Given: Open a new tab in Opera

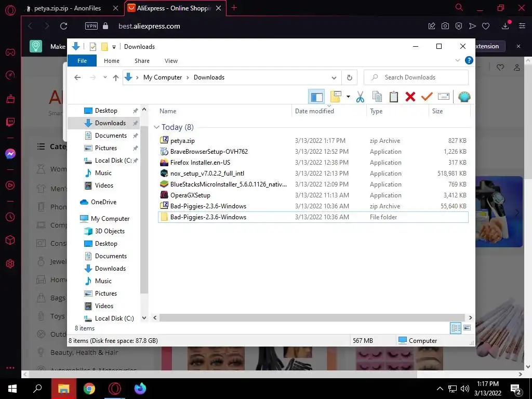Looking at the screenshot, I should [x=234, y=8].
